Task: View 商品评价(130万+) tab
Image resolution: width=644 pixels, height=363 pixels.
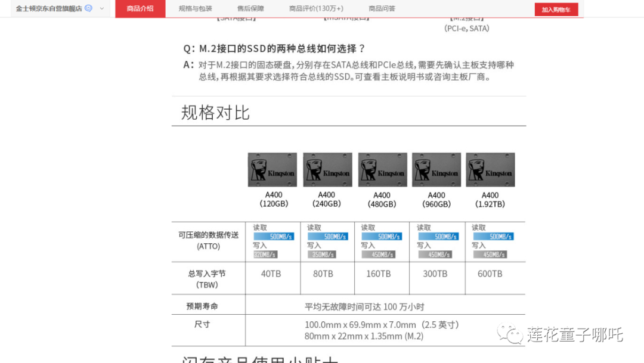Action: click(x=316, y=8)
